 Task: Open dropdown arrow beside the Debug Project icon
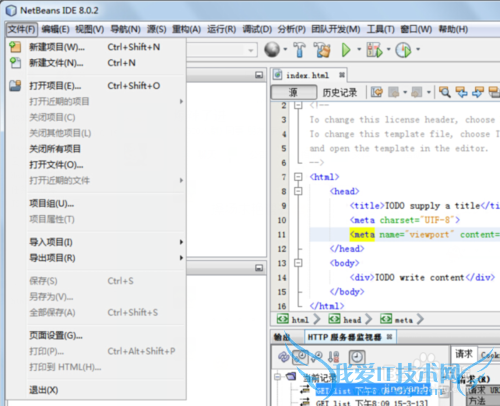coord(388,49)
